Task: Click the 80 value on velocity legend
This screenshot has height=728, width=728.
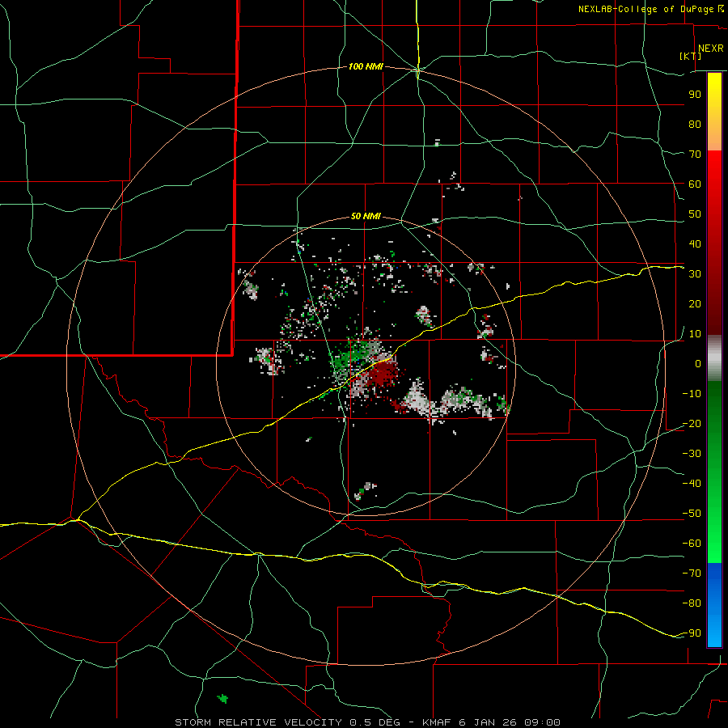Action: pyautogui.click(x=695, y=124)
